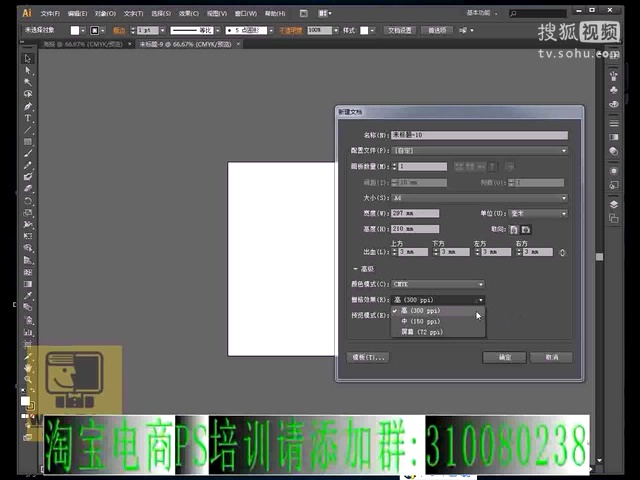Open the 配置文件(P) profile dropdown
640x480 pixels.
480,151
